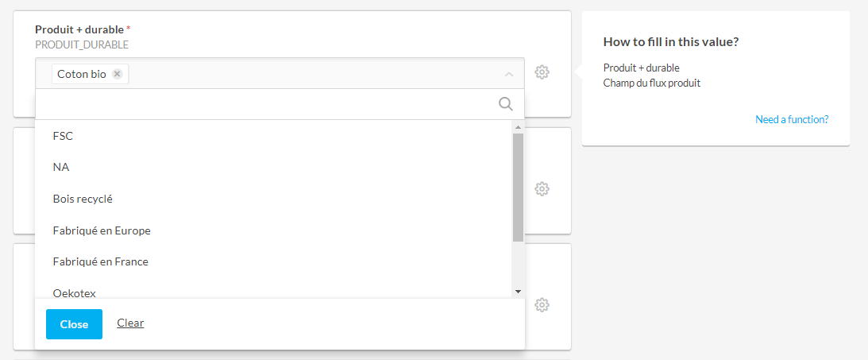This screenshot has width=868, height=360.
Task: Click the second field's gear icon
Action: (542, 189)
